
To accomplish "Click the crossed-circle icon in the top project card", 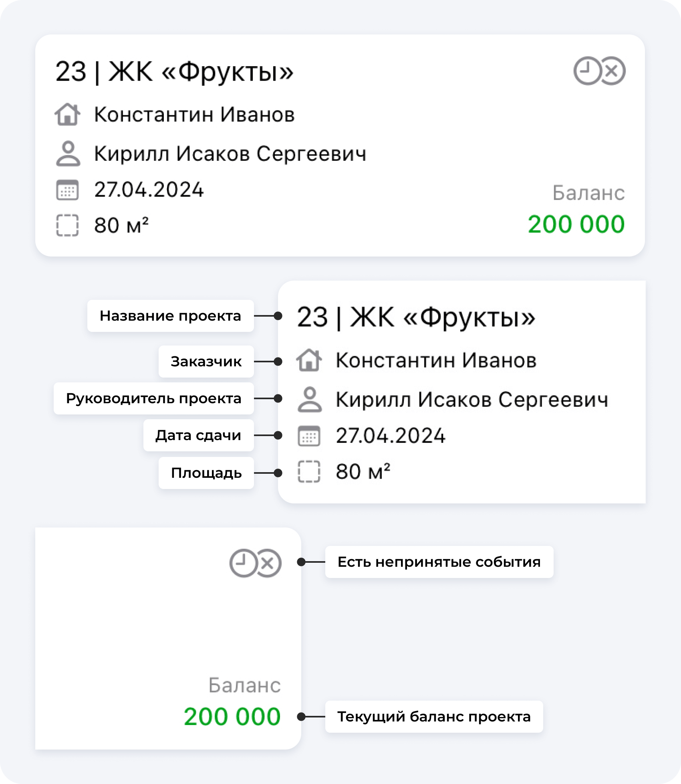I will pos(612,71).
